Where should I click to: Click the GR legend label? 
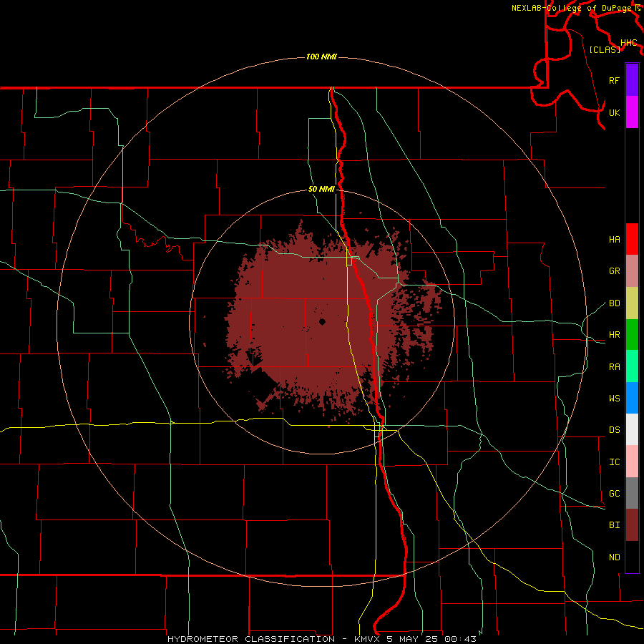pyautogui.click(x=614, y=271)
